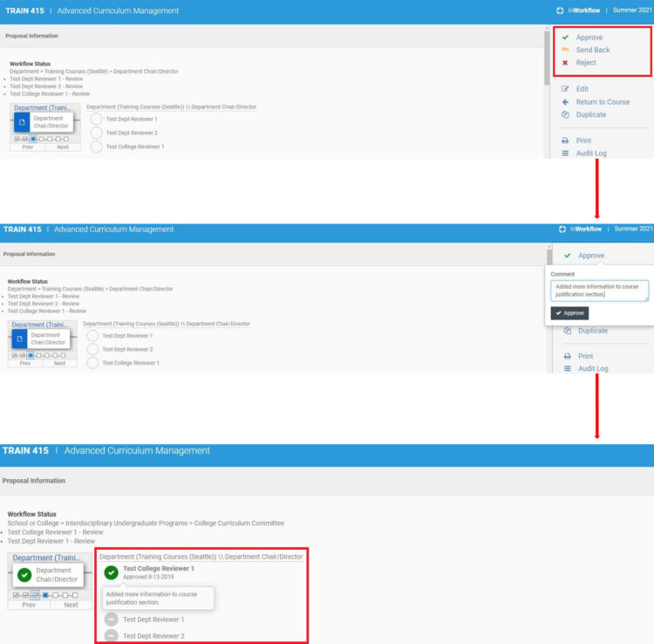Click the Duplicate text in the top panel
Image resolution: width=654 pixels, height=644 pixels.
coord(591,114)
